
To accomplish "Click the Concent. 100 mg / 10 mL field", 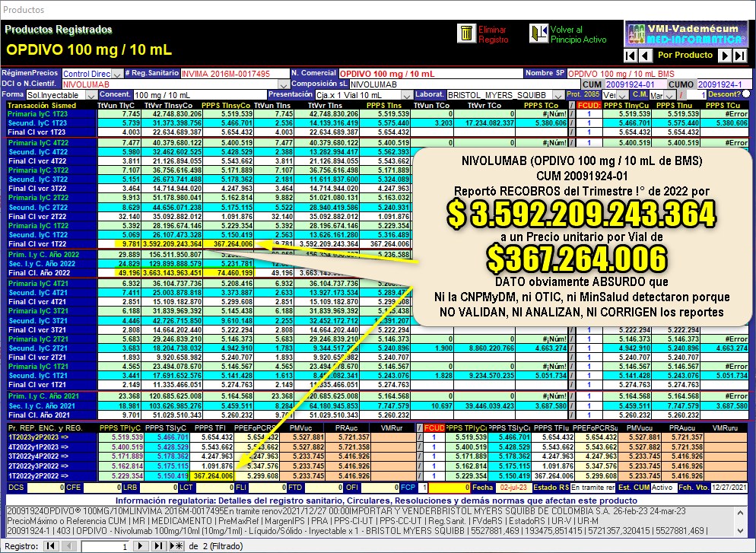I will click(x=200, y=95).
